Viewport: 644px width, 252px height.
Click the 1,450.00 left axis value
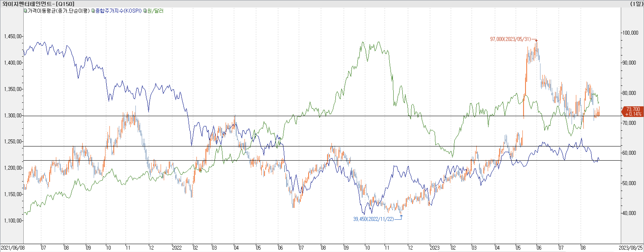pyautogui.click(x=13, y=36)
